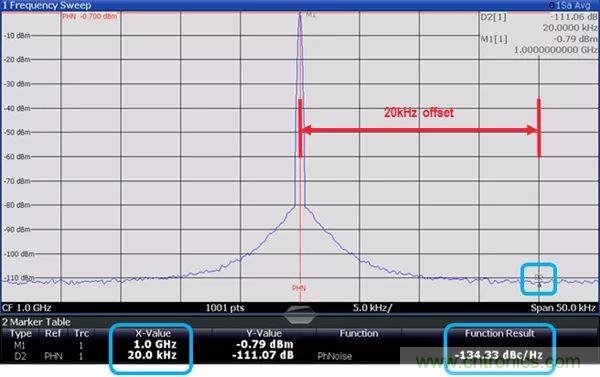Click the red PHN label below the trace
The width and height of the screenshot is (600, 377).
click(x=299, y=288)
